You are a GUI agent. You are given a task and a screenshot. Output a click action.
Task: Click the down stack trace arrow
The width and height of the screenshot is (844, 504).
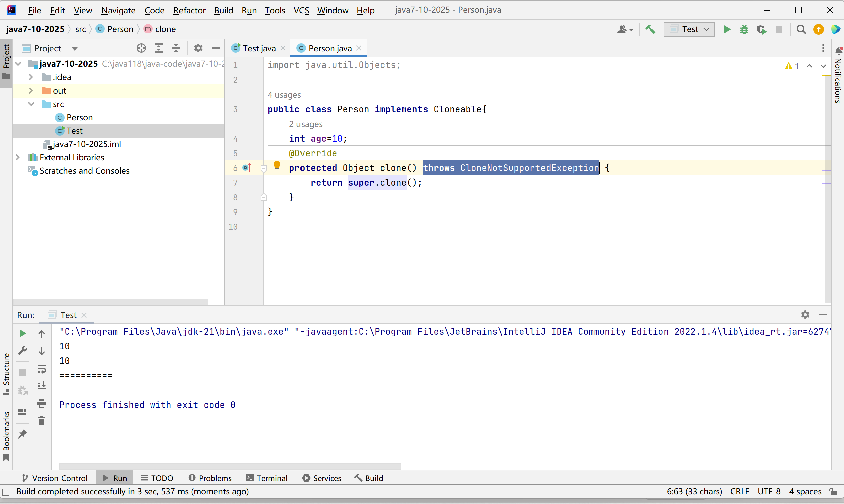point(42,351)
